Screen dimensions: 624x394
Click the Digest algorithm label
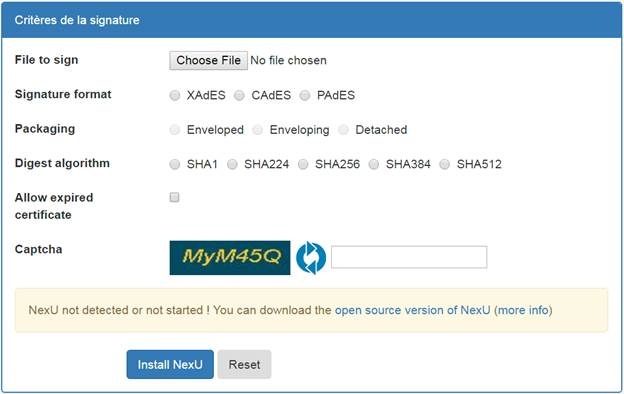(62, 163)
